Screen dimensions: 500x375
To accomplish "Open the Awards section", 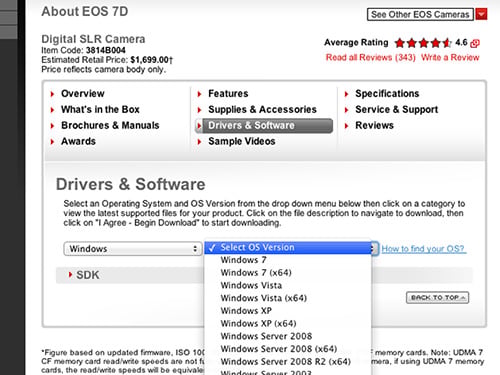I will (x=78, y=141).
